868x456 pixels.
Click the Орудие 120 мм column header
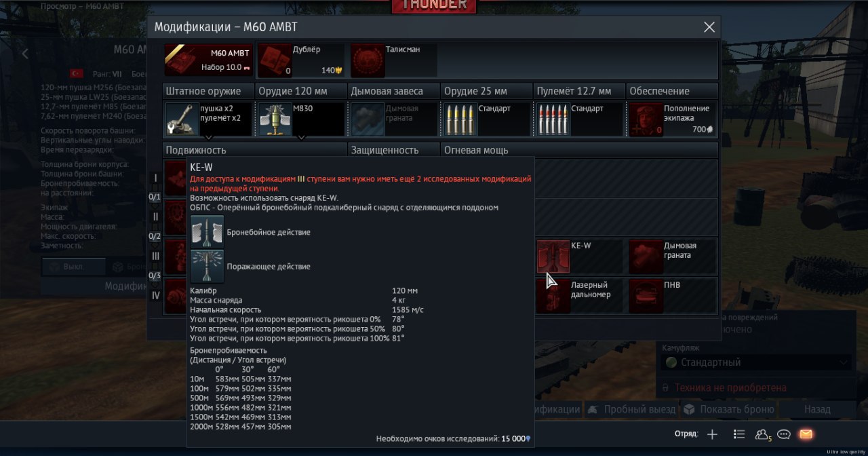pyautogui.click(x=301, y=91)
